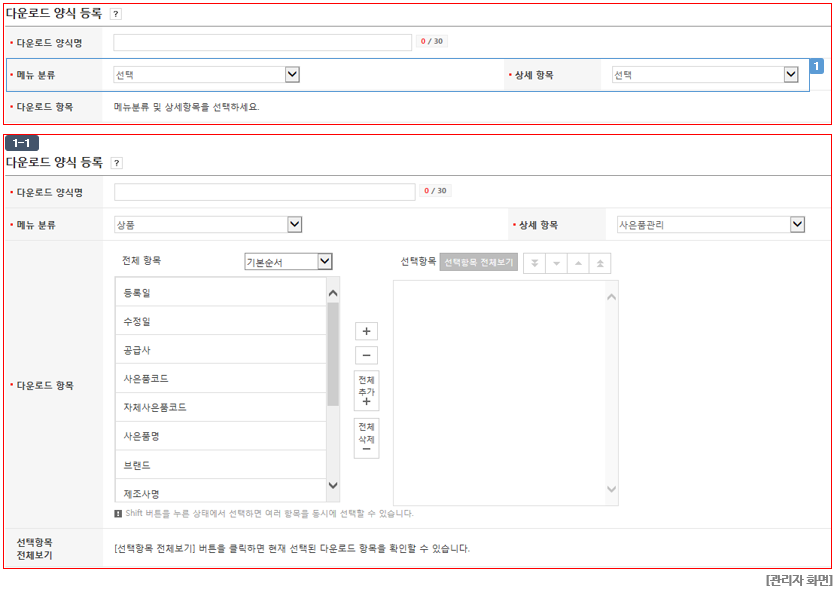Click the 전체 항목 list scroll-up arrow
The width and height of the screenshot is (835, 592).
point(333,293)
